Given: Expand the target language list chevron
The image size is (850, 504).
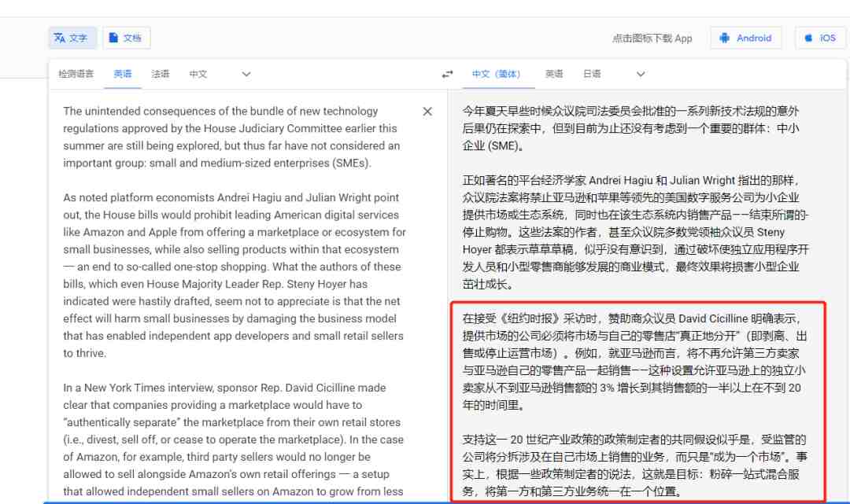Looking at the screenshot, I should pyautogui.click(x=641, y=74).
